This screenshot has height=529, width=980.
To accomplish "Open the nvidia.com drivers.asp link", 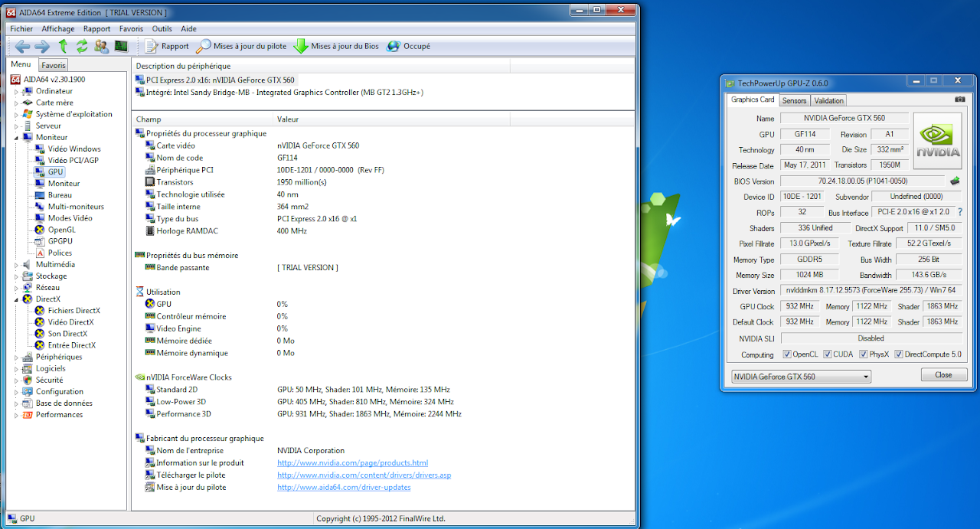I will coord(364,475).
